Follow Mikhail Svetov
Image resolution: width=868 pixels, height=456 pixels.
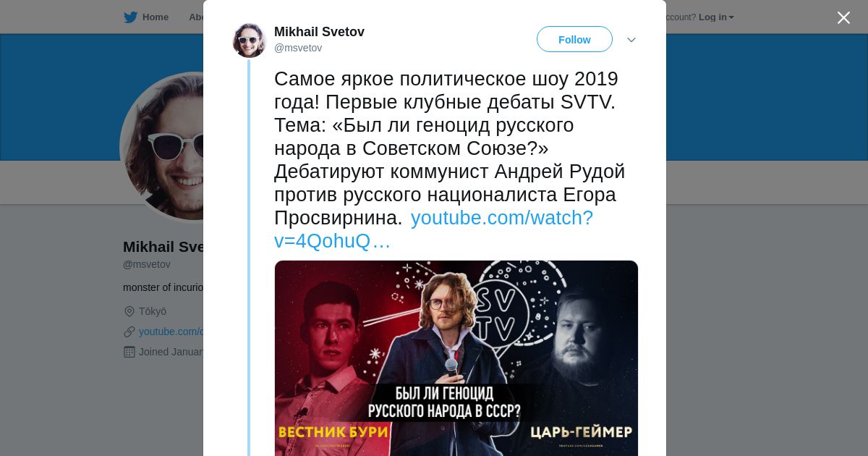[574, 39]
